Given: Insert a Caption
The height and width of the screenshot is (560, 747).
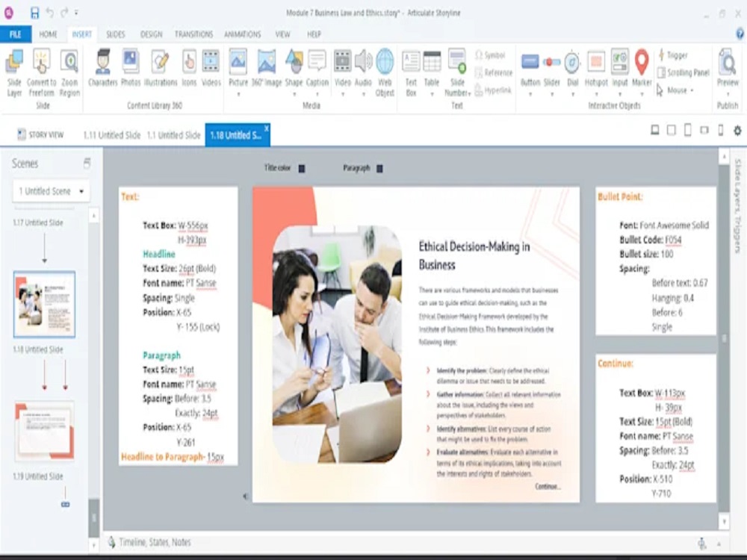Looking at the screenshot, I should click(317, 68).
